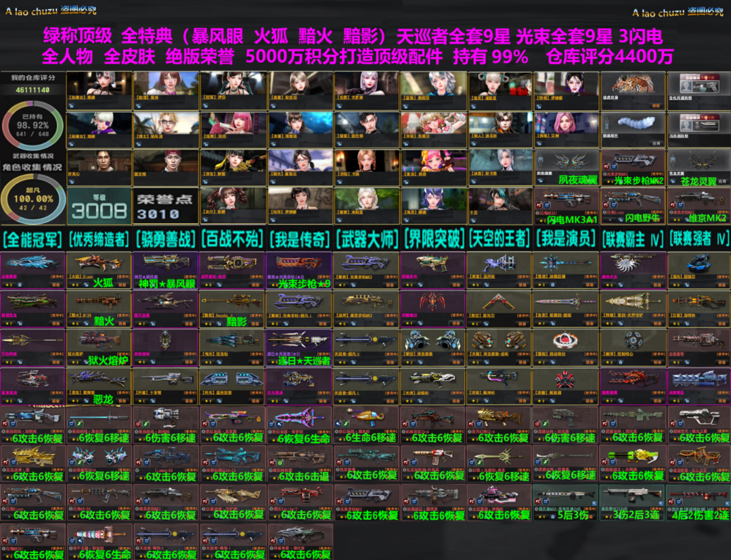Choose the 恶龙 weapon card
The height and width of the screenshot is (560, 731).
[99, 387]
